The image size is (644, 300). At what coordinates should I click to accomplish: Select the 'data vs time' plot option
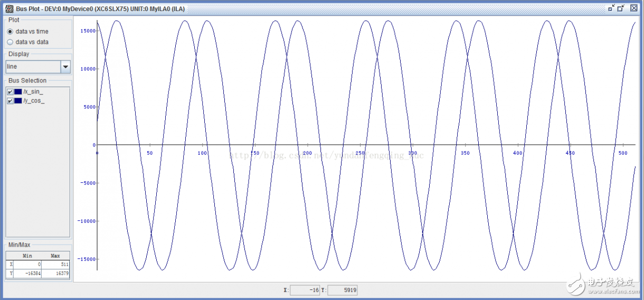point(10,32)
